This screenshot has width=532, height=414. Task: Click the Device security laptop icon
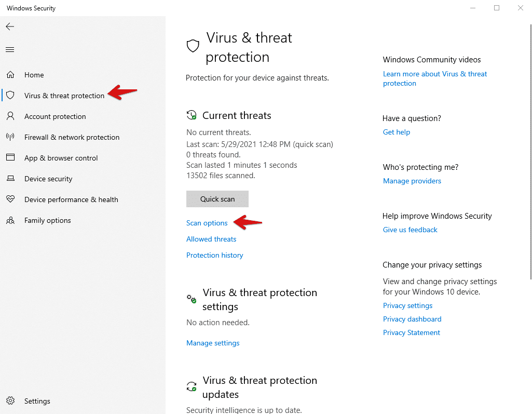pyautogui.click(x=10, y=178)
